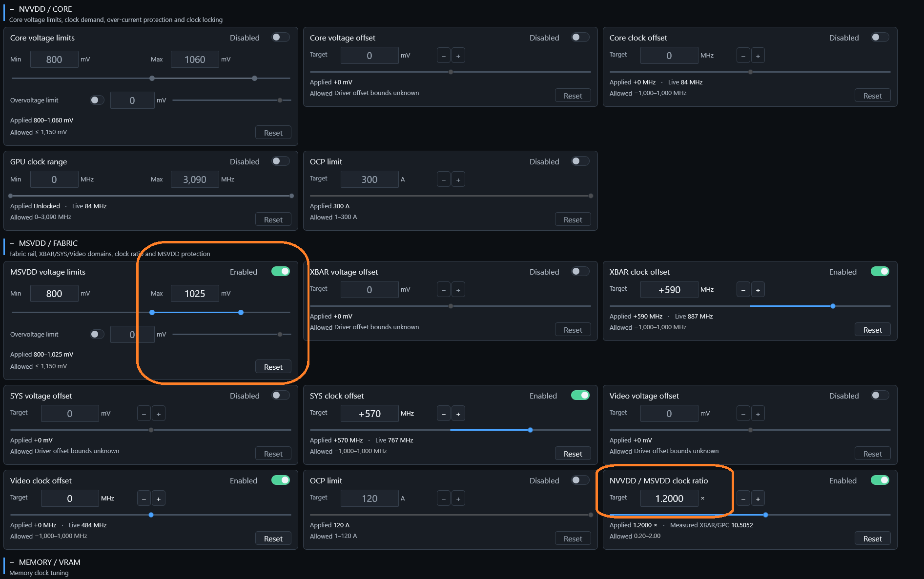Image resolution: width=924 pixels, height=579 pixels.
Task: Reset the MSVDD voltage limits
Action: [x=273, y=367]
